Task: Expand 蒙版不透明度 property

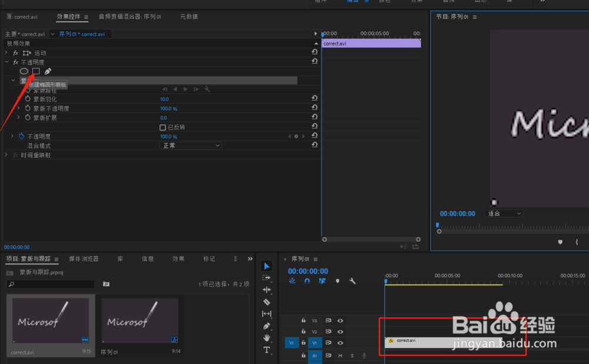Action: pyautogui.click(x=18, y=108)
